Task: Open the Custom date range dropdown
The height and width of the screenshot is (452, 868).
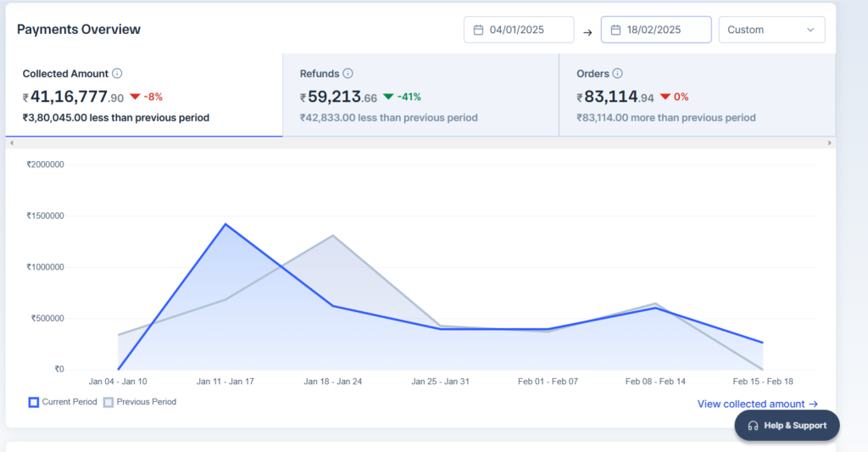Action: point(771,30)
